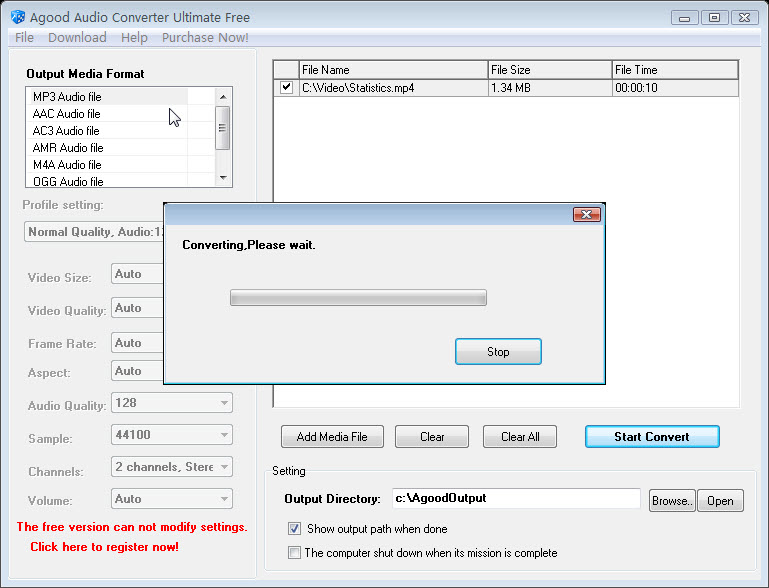Click the Output Directory text field
The height and width of the screenshot is (588, 769).
pos(516,498)
